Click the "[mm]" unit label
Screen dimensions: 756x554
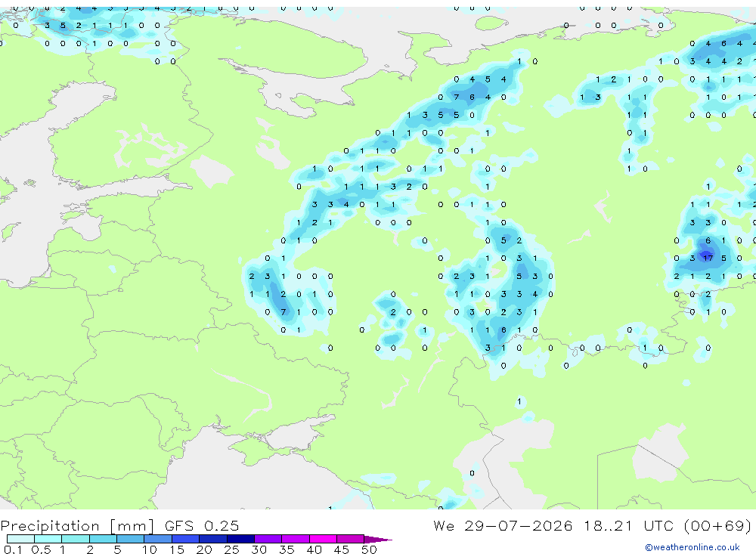[132, 526]
